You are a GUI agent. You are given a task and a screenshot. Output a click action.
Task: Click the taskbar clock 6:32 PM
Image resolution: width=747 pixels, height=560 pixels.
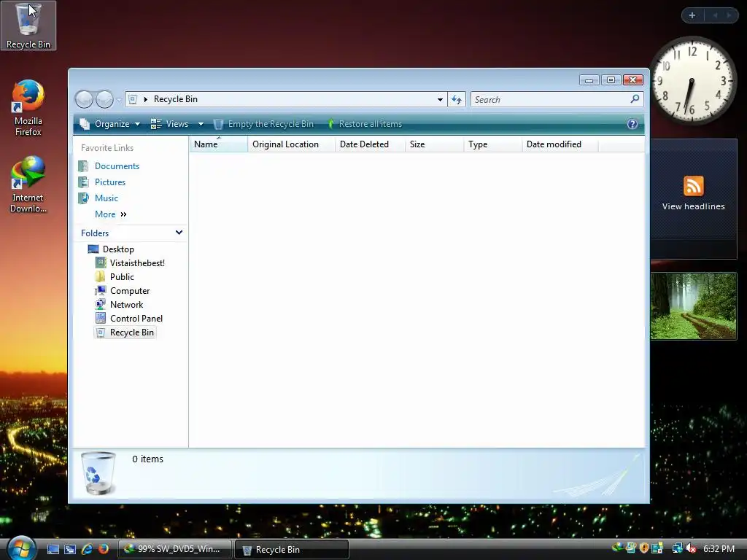coord(719,548)
